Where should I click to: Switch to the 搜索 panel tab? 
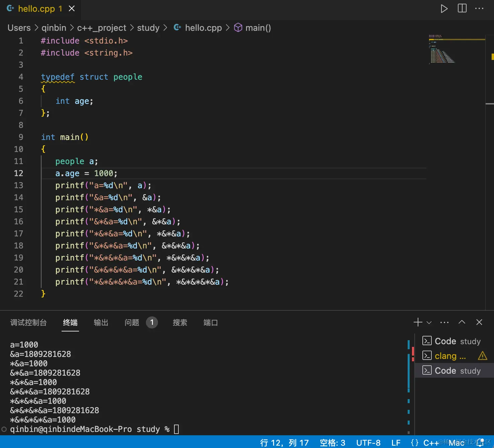180,322
